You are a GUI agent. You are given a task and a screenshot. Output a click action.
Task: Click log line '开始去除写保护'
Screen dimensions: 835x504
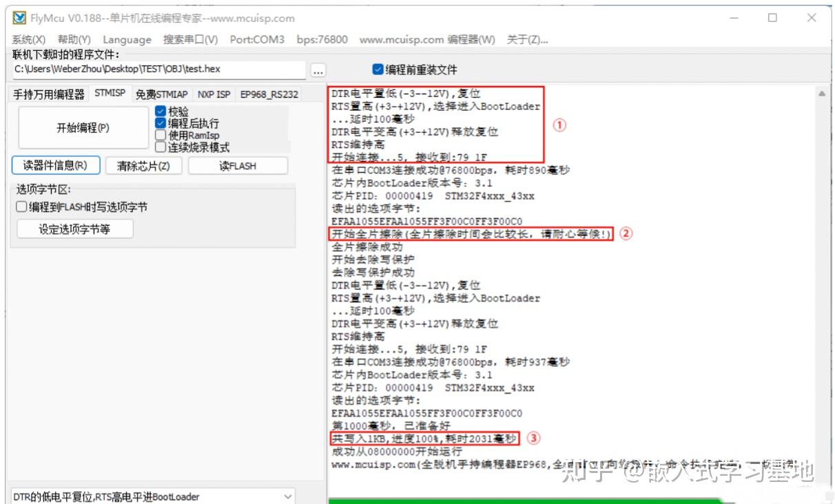click(373, 260)
